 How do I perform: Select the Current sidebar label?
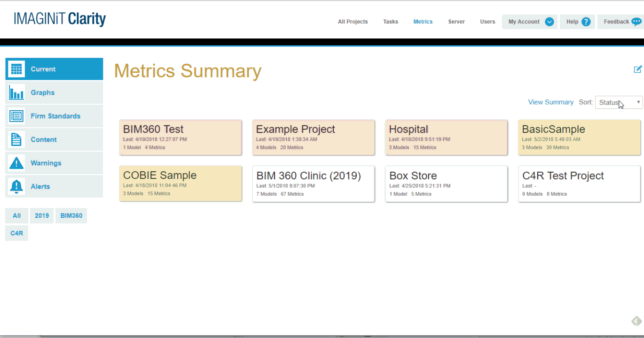43,69
